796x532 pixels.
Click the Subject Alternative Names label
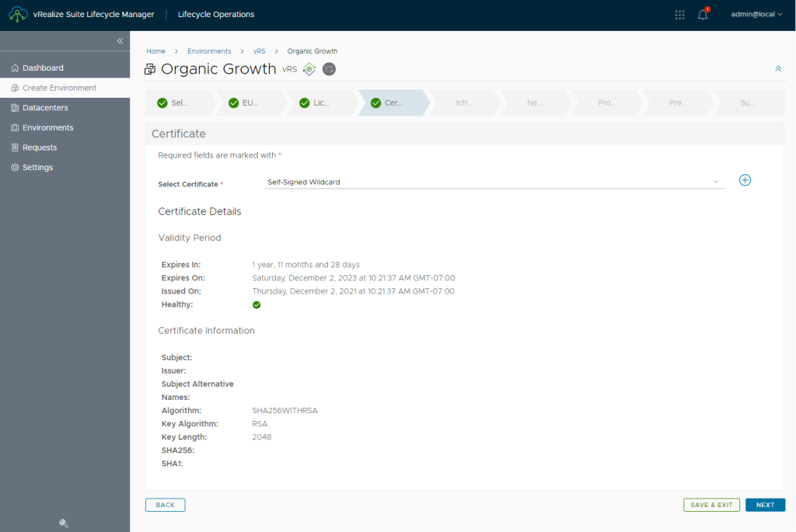coord(197,391)
